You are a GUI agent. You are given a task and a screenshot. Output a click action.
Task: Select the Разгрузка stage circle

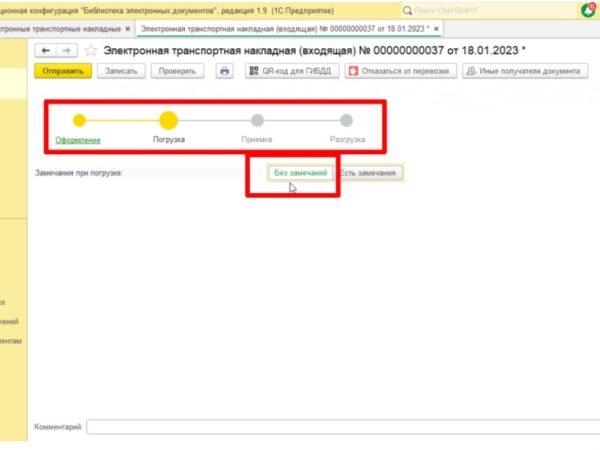[346, 121]
